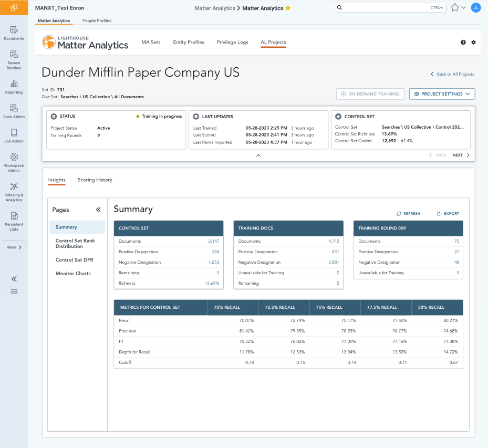Open the JL user avatar menu
Screen dimensions: 488x448
pos(476,7)
